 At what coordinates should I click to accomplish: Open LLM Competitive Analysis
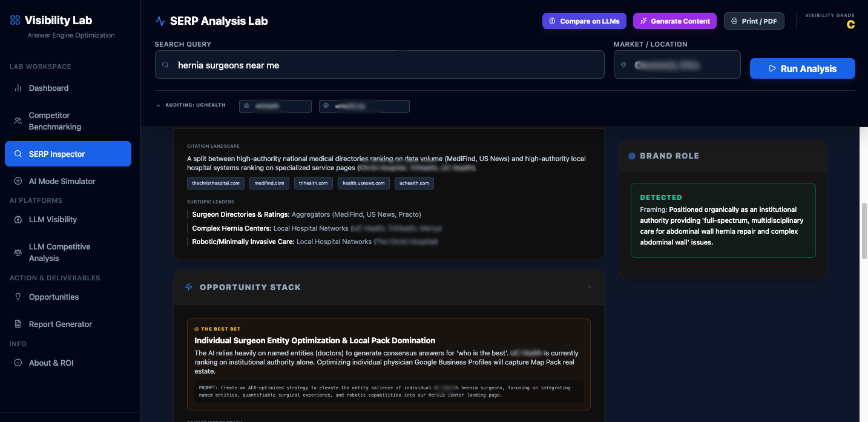pyautogui.click(x=68, y=252)
